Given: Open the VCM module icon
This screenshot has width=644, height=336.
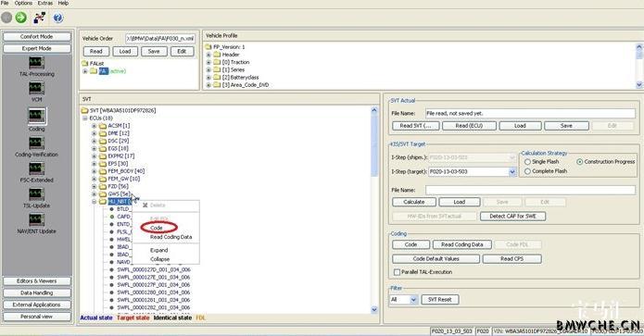Looking at the screenshot, I should (36, 88).
